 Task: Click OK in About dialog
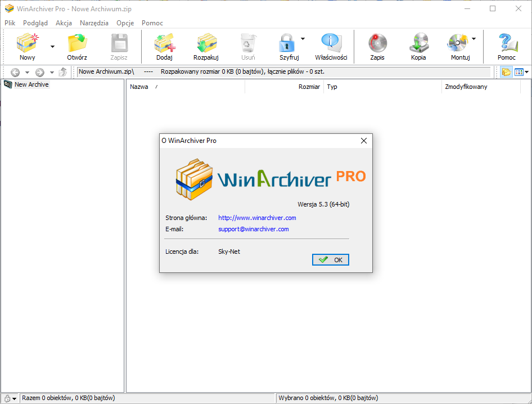click(x=331, y=260)
